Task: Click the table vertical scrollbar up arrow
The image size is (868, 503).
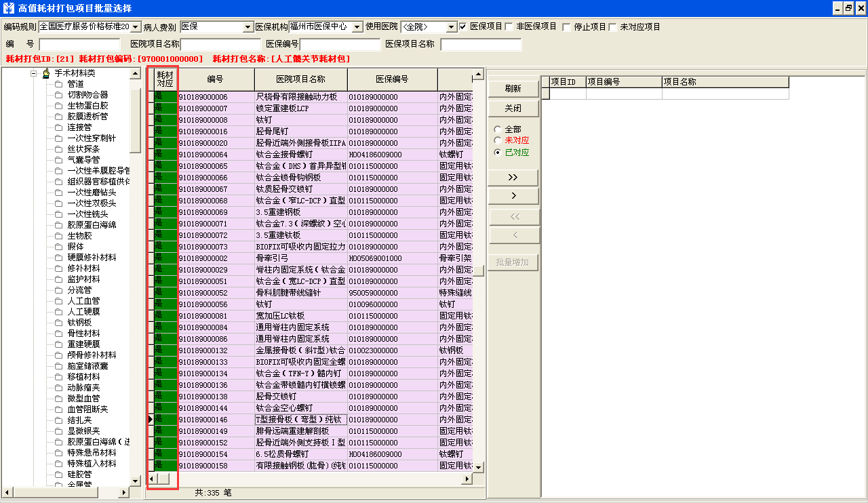Action: point(479,74)
